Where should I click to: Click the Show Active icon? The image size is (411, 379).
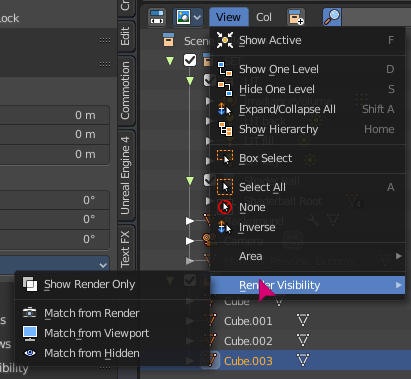point(225,40)
